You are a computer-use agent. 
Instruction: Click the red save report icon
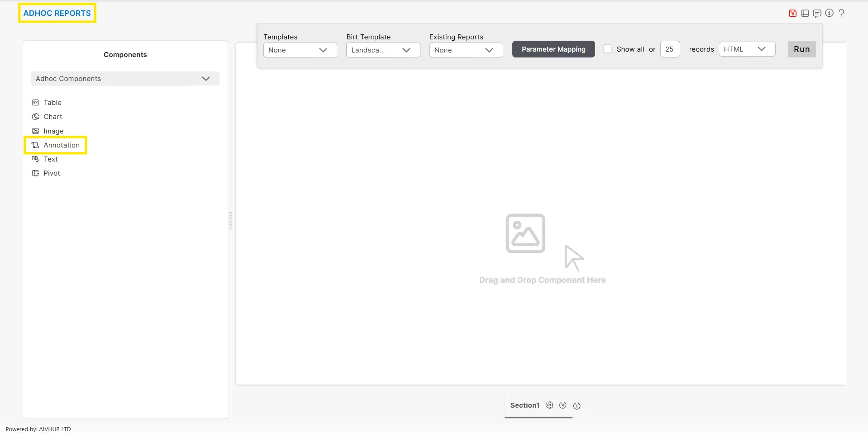(x=792, y=13)
